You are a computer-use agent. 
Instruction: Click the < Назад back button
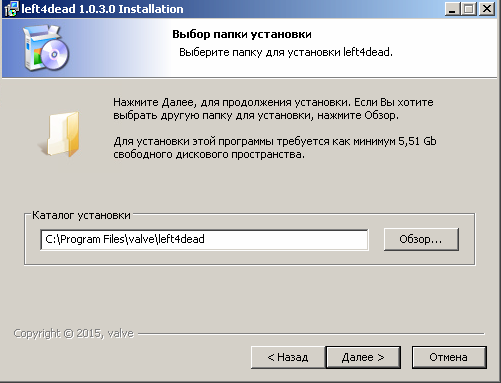coord(288,357)
